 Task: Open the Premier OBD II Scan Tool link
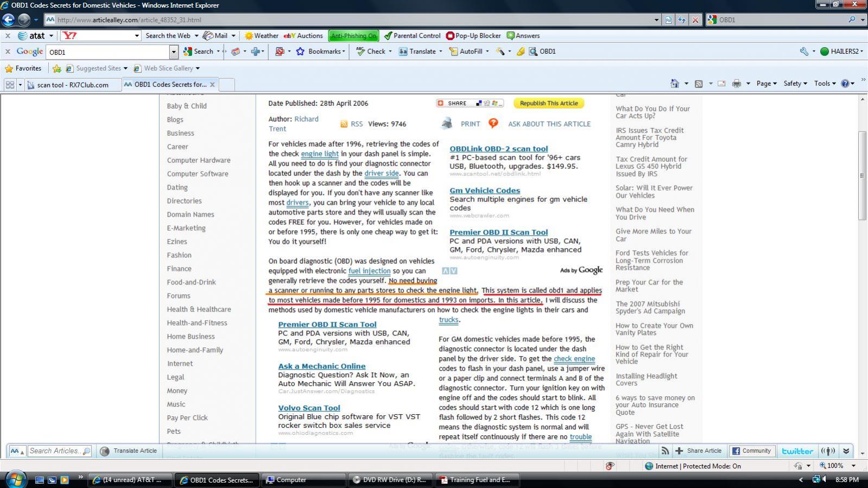[x=498, y=232]
